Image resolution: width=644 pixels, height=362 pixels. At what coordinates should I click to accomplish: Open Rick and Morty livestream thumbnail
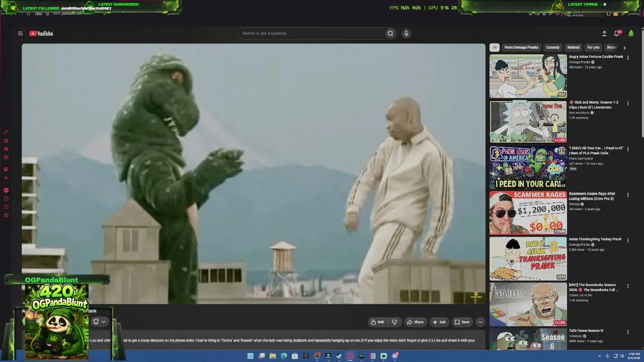point(528,122)
